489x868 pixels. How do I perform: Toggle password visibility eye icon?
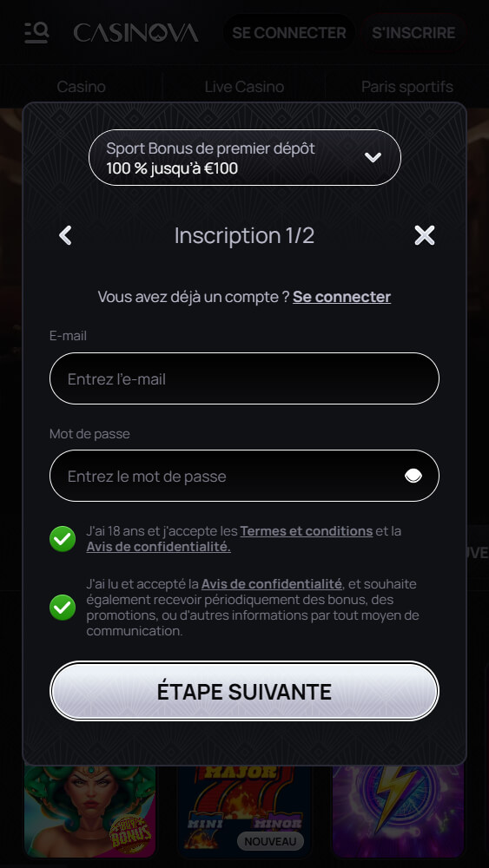[x=413, y=476]
